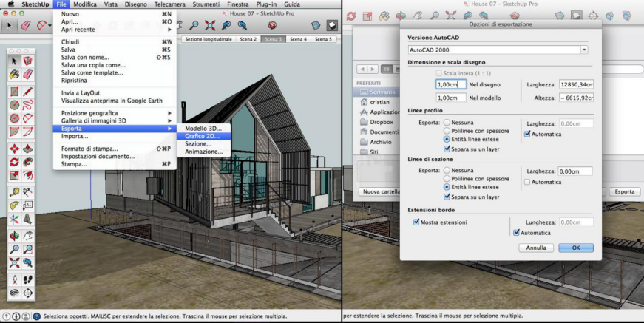
Task: Choose the Axes tool in the palette
Action: (x=14, y=219)
